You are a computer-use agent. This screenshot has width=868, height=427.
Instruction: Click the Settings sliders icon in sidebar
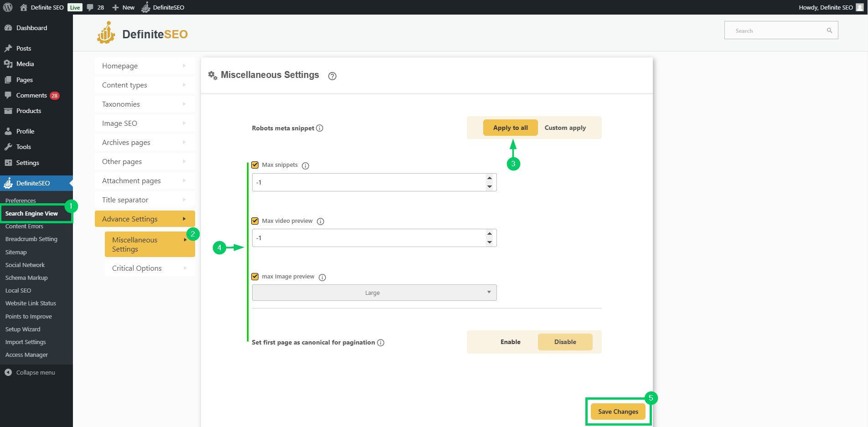point(8,163)
